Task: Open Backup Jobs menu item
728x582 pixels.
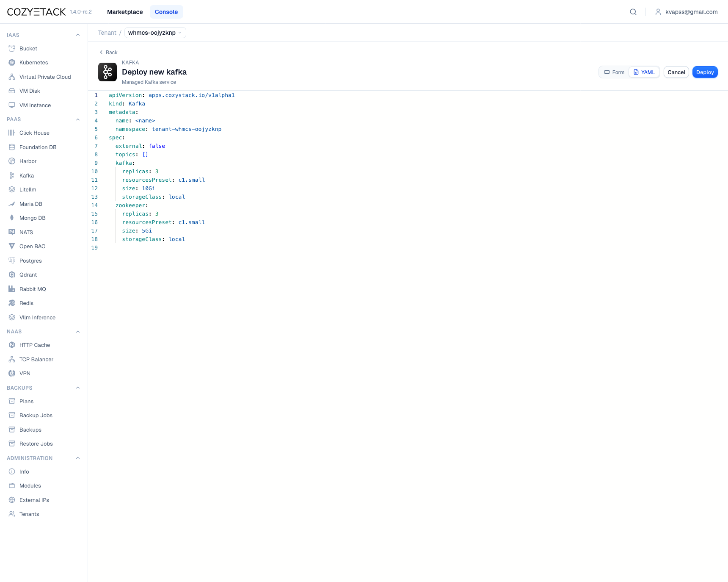Action: pyautogui.click(x=36, y=415)
